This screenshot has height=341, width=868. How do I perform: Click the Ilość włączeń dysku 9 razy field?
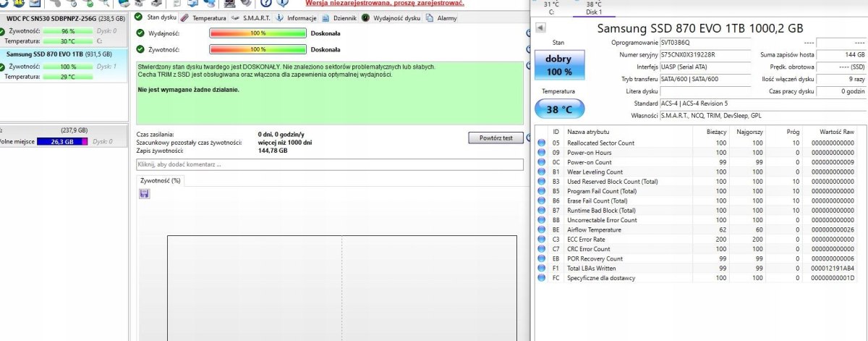(843, 79)
